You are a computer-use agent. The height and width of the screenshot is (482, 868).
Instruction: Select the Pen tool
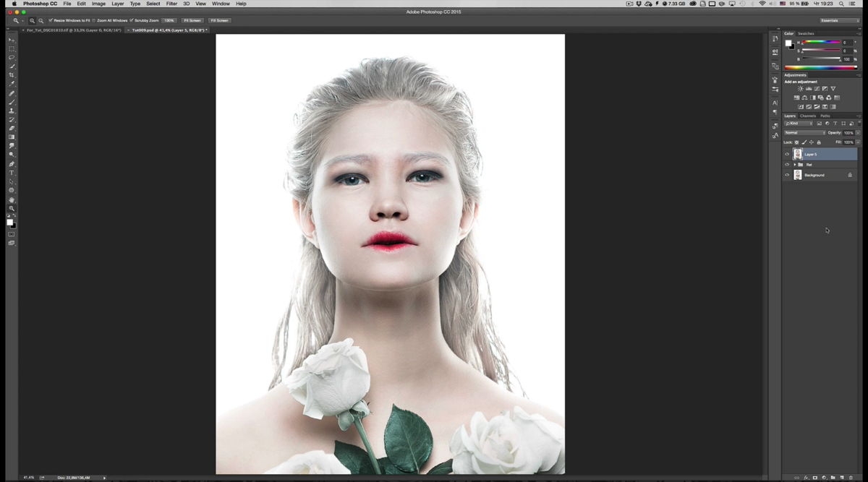click(x=12, y=164)
